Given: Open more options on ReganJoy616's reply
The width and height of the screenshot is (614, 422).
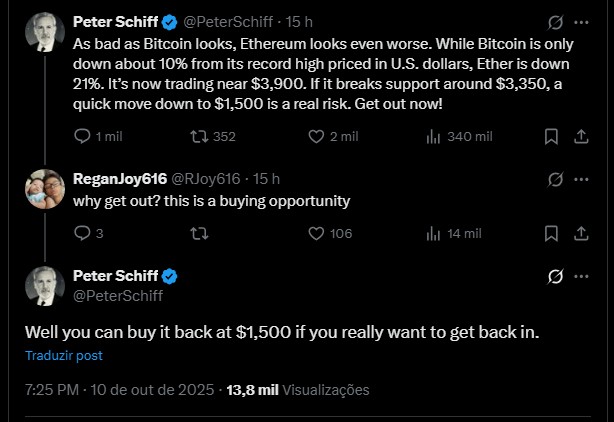Looking at the screenshot, I should 582,180.
